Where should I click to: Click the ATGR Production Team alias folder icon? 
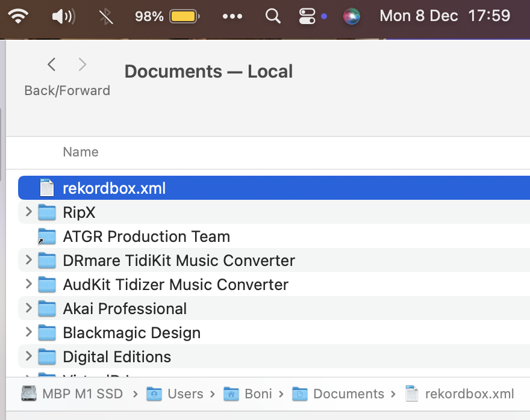[46, 236]
